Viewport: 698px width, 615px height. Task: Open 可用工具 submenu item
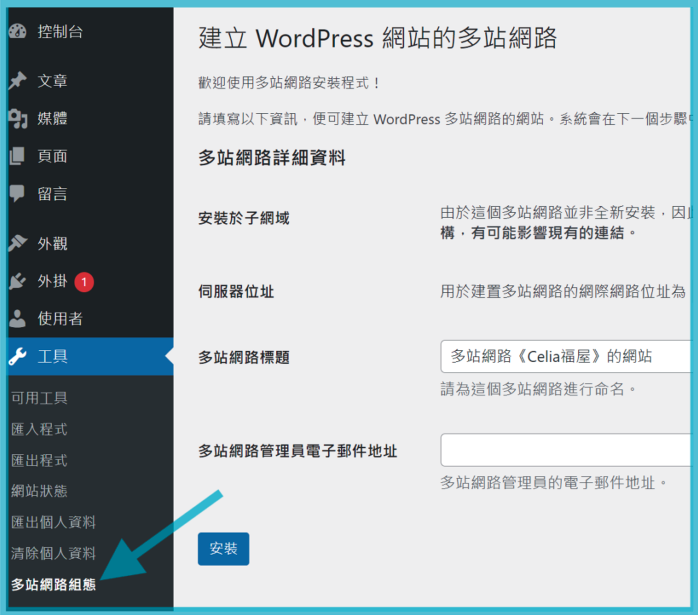39,398
